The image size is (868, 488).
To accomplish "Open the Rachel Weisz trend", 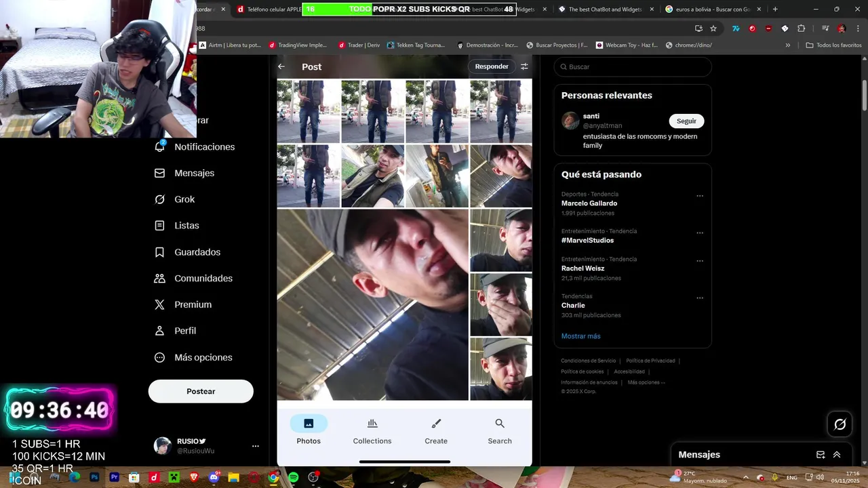I will [583, 268].
